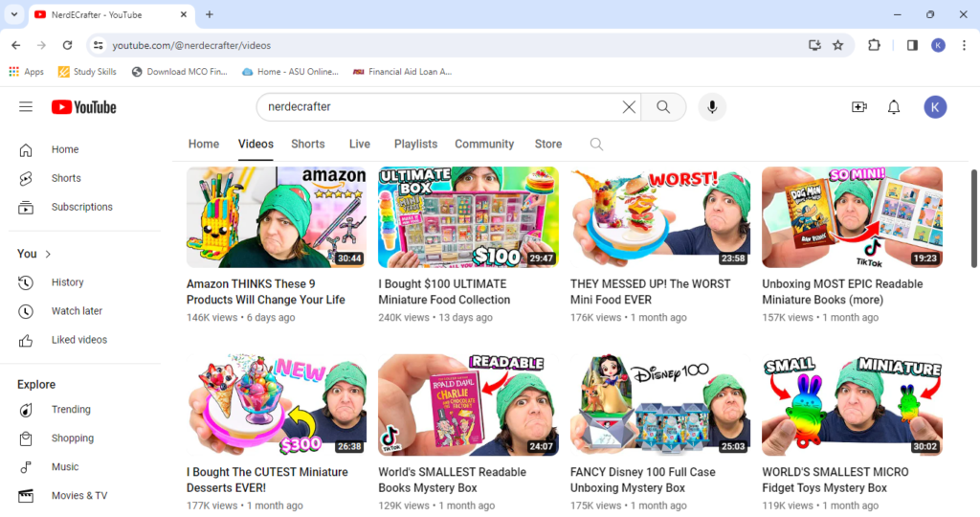Click the magnifier search button
Viewport: 980px width, 517px height.
(663, 107)
